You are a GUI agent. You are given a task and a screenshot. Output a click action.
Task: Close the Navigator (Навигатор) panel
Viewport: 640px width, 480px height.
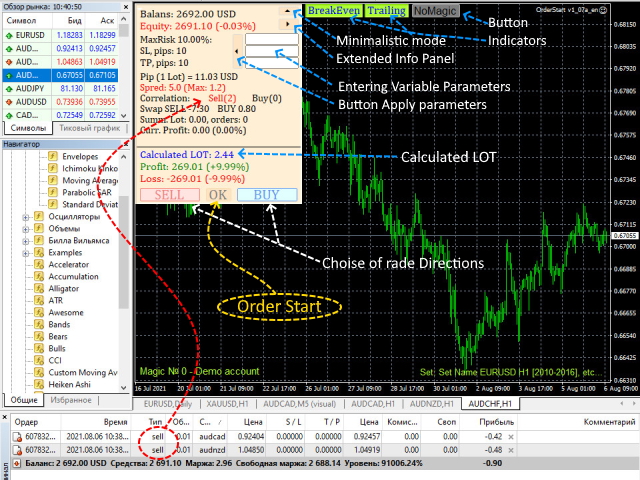[126, 144]
